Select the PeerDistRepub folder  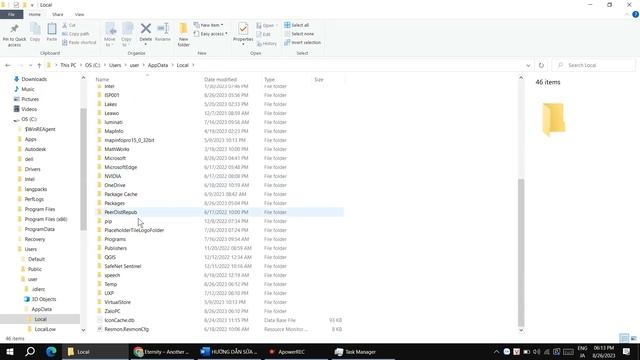click(219, 212)
